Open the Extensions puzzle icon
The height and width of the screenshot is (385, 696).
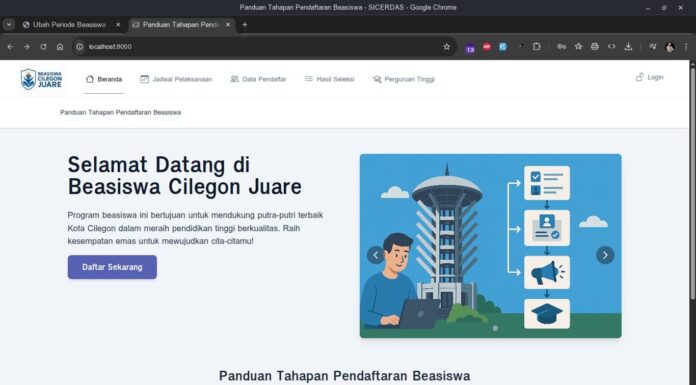click(x=537, y=47)
